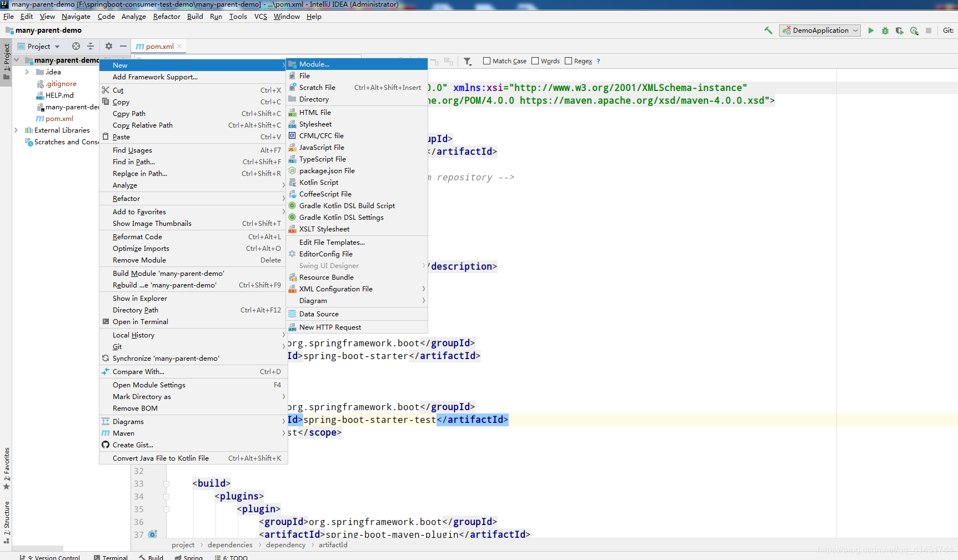The width and height of the screenshot is (958, 560).
Task: Click dependencies in the breadcrumb bar
Action: coord(230,545)
